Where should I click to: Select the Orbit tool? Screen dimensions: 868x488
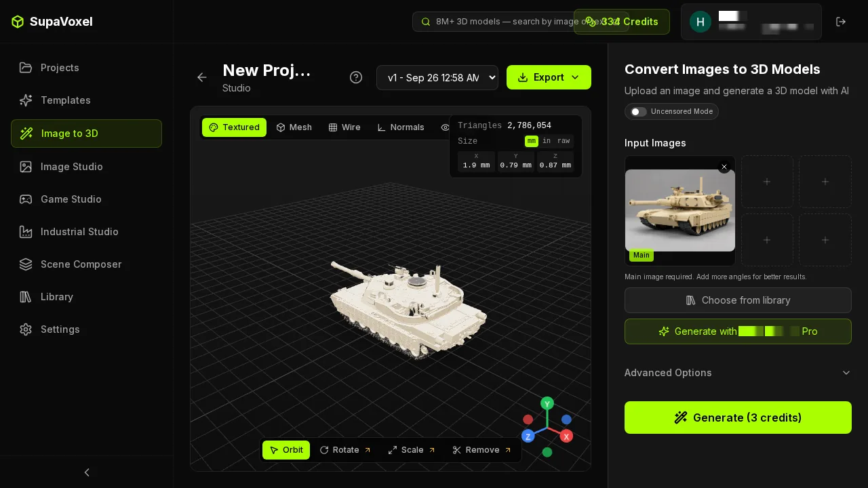point(286,450)
